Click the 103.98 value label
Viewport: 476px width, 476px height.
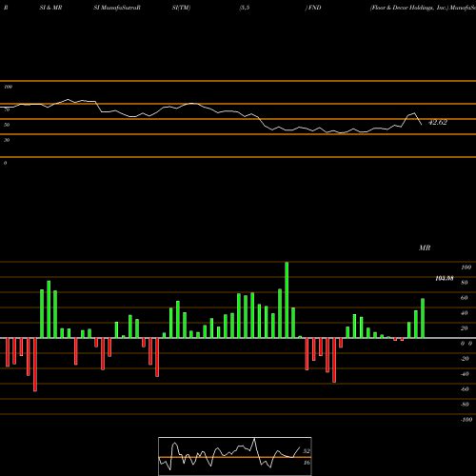[445, 279]
